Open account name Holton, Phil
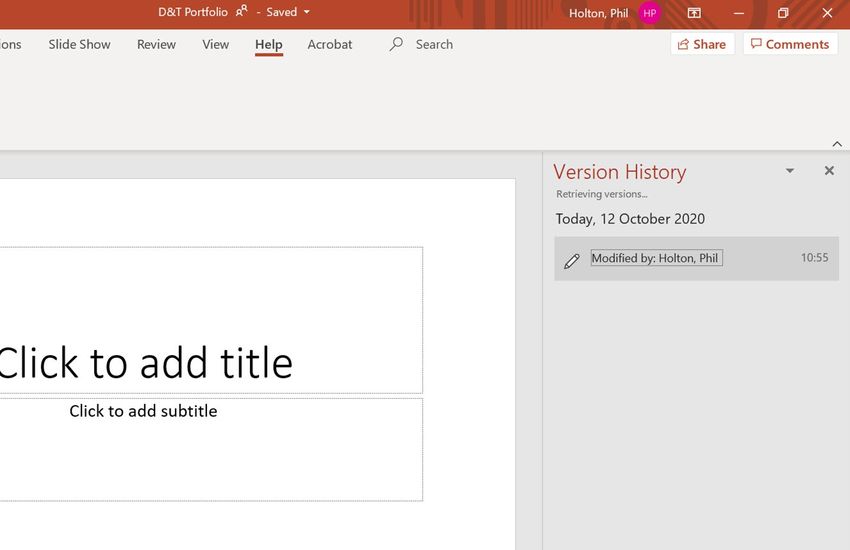The width and height of the screenshot is (850, 550). [x=598, y=14]
